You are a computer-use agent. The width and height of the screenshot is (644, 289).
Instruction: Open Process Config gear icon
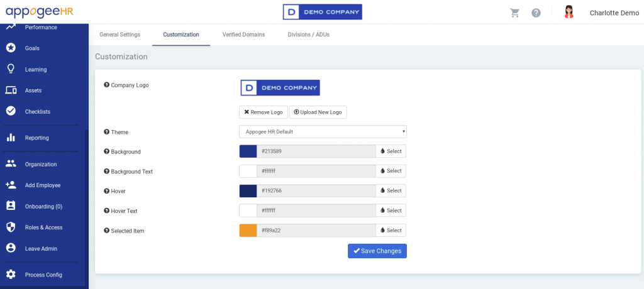coord(11,275)
